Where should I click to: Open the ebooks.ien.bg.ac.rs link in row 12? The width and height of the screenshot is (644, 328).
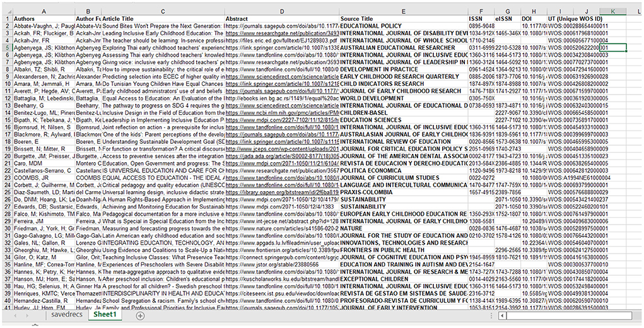[x=282, y=98]
